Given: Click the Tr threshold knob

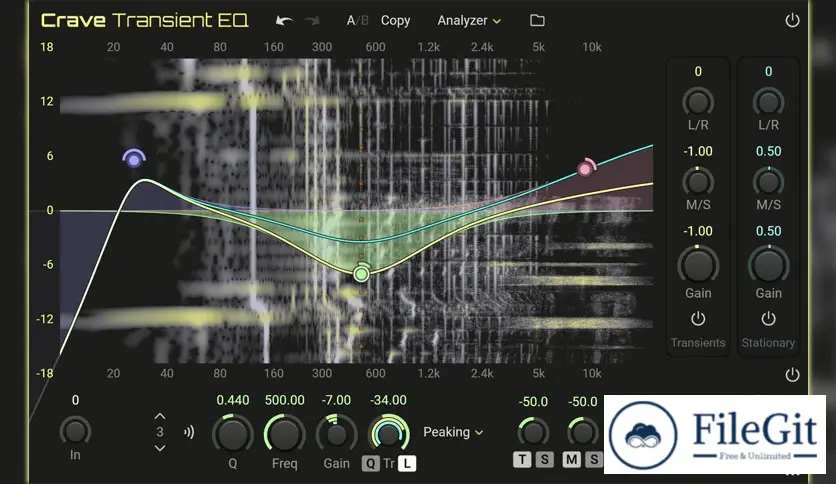Looking at the screenshot, I should [x=389, y=433].
